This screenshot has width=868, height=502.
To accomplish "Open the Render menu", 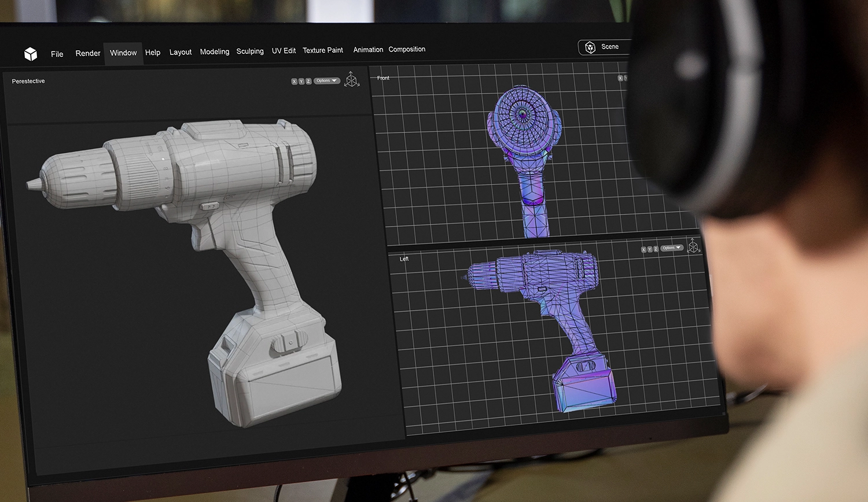I will (88, 53).
